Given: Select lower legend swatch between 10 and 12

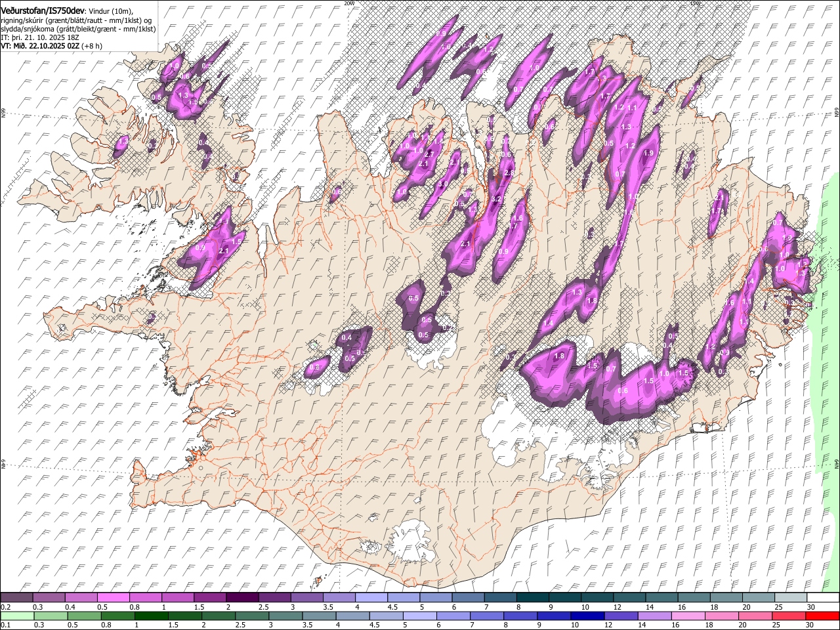Looking at the screenshot, I should (x=588, y=616).
